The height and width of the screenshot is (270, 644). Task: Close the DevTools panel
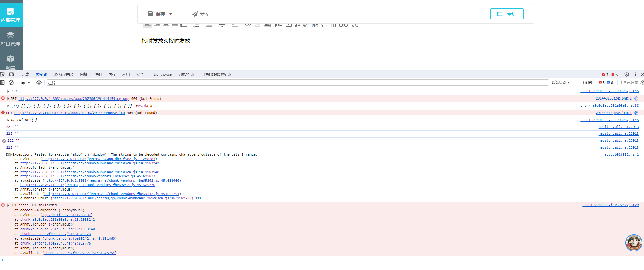click(x=642, y=74)
